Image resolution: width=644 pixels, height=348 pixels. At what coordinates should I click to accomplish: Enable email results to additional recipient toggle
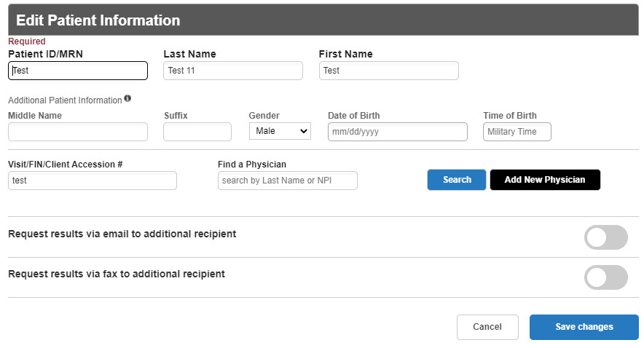(x=605, y=237)
